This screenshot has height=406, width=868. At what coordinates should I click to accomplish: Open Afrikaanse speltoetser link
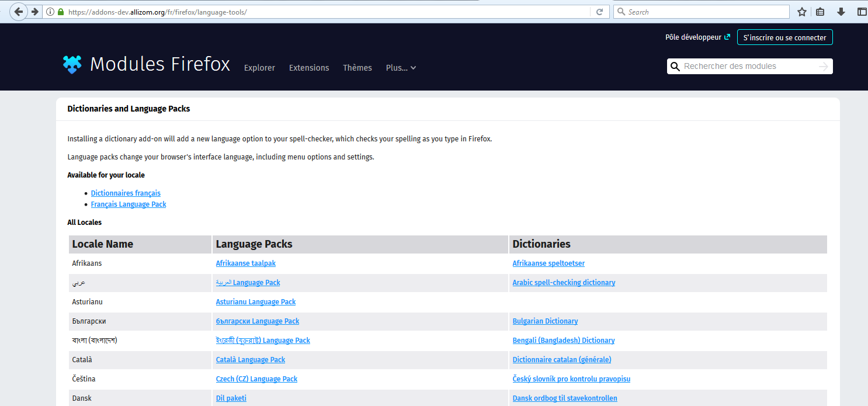[548, 263]
